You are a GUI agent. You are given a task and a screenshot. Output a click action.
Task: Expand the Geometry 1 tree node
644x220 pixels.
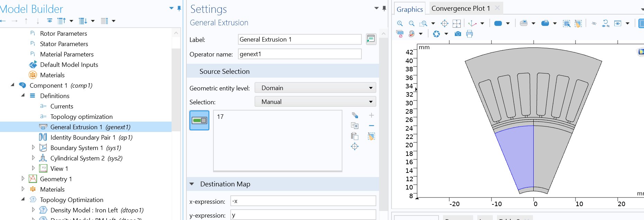23,179
